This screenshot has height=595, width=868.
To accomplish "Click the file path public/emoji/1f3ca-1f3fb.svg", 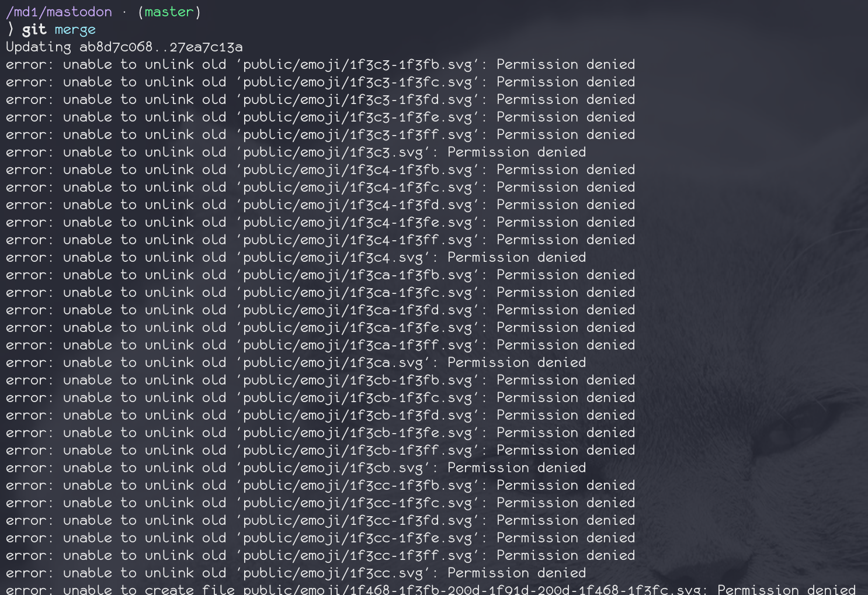I will coord(357,275).
